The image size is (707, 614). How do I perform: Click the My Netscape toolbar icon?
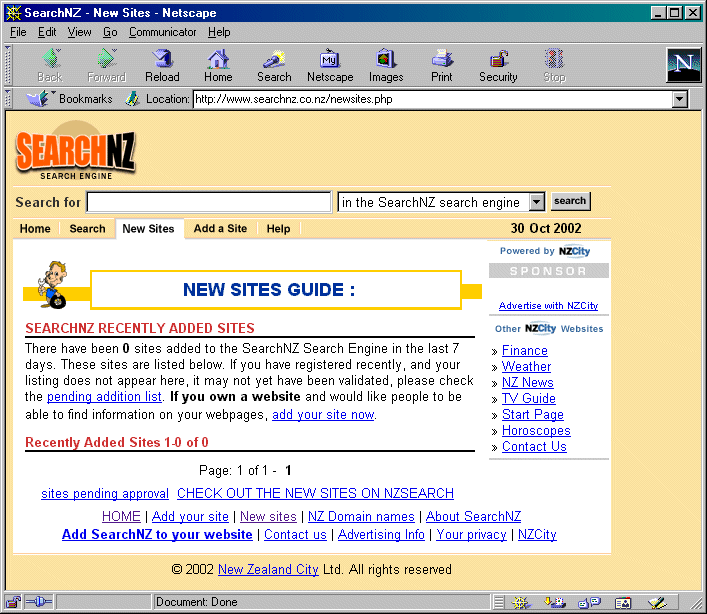(330, 65)
